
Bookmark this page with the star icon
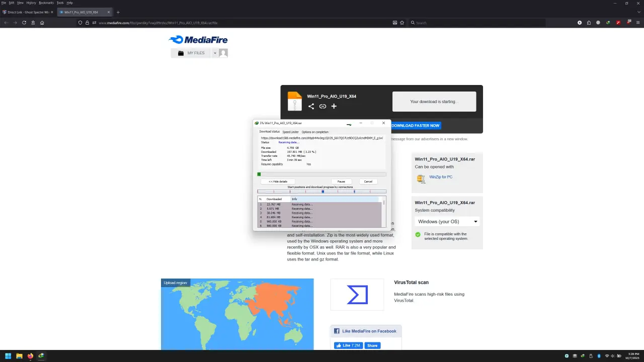(x=402, y=23)
